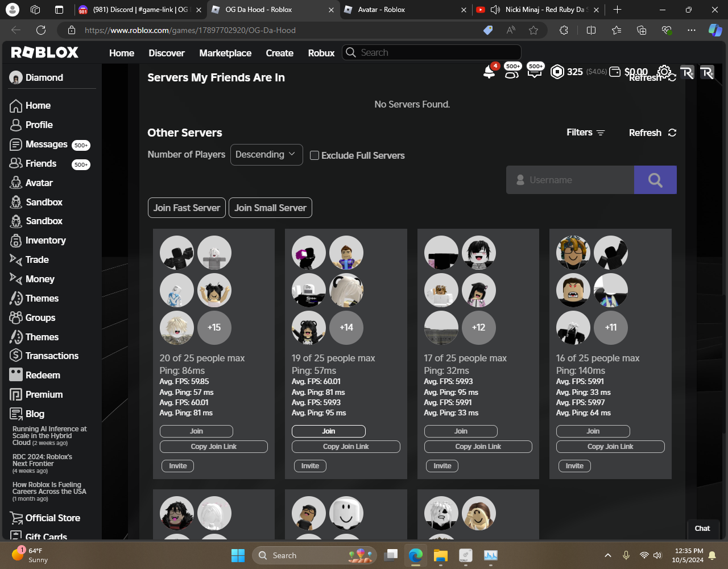
Task: Open the Create menu item
Action: [x=280, y=53]
